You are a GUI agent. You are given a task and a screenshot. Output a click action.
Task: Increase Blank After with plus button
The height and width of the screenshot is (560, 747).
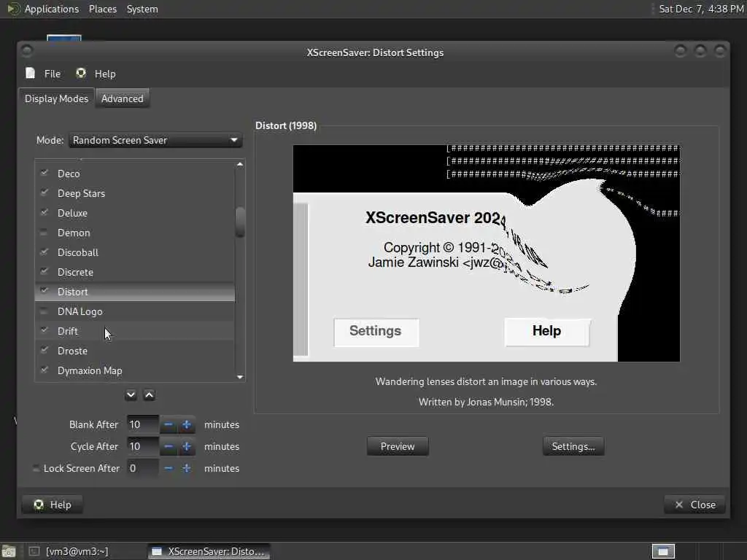[186, 424]
